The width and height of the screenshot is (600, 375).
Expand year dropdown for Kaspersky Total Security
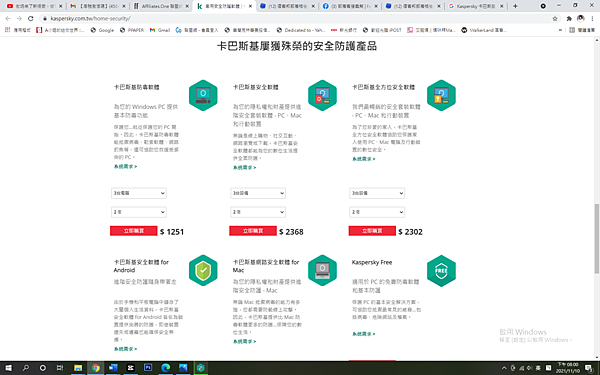tap(377, 212)
